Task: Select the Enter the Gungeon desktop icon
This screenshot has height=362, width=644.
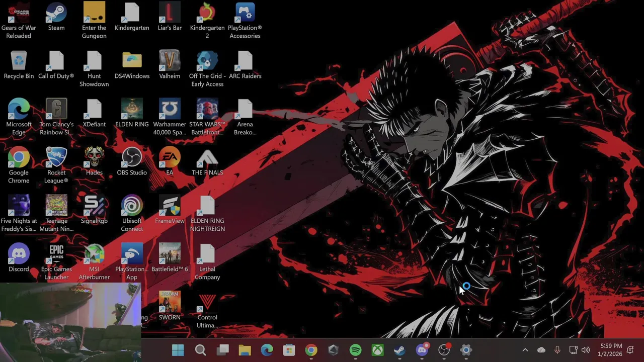Action: click(x=94, y=21)
